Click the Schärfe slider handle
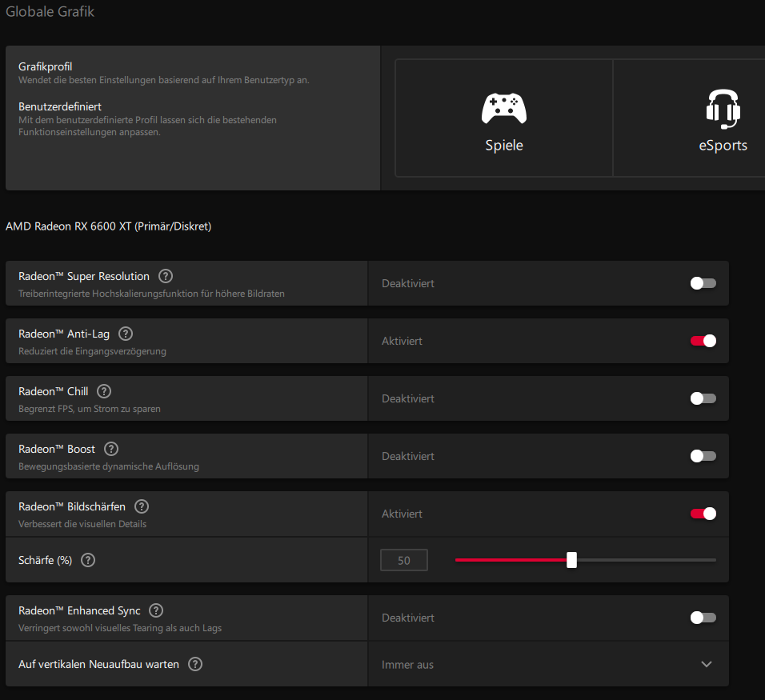The height and width of the screenshot is (700, 765). click(x=572, y=560)
